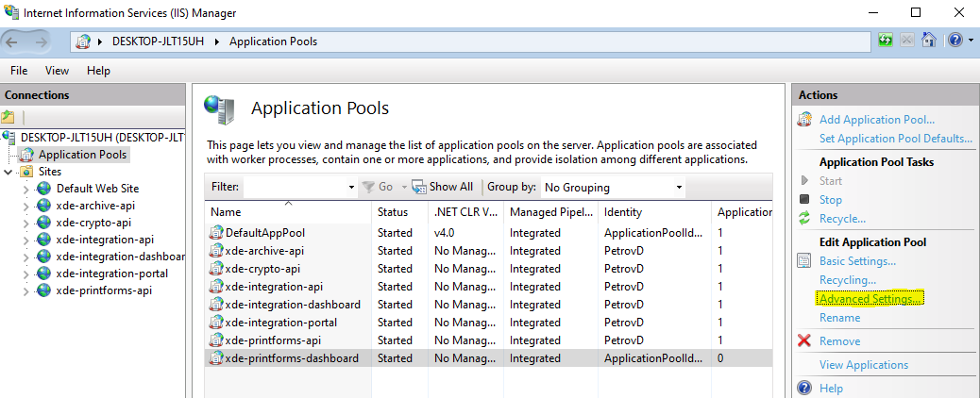Open Recycling settings link
980x398 pixels.
pyautogui.click(x=848, y=280)
